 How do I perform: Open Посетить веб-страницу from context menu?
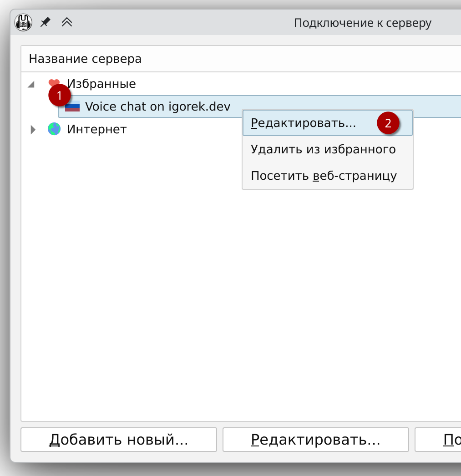coord(324,176)
